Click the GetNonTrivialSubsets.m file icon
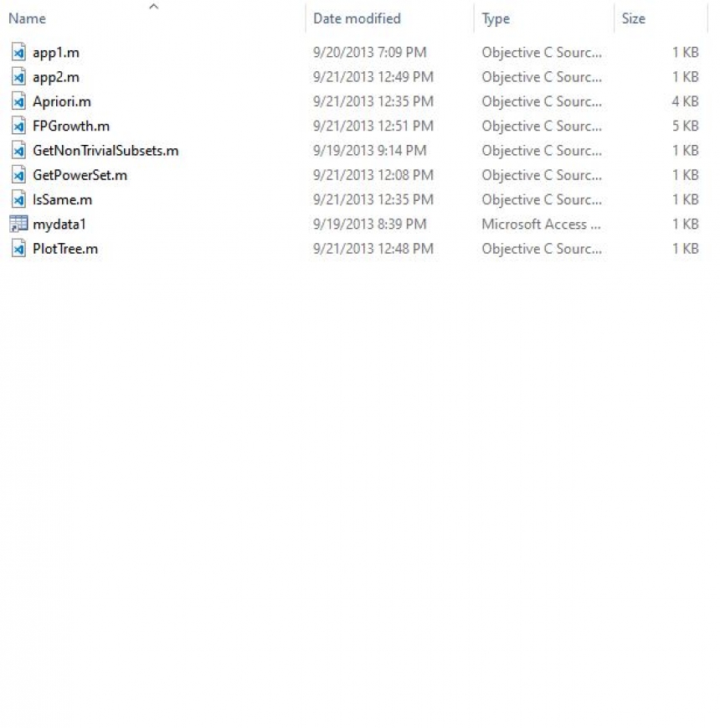 [18, 151]
